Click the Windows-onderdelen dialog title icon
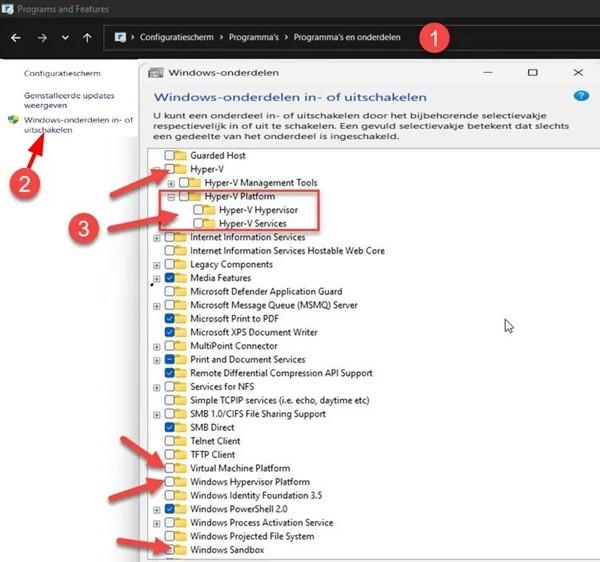Screen dimensions: 600x562 (155, 73)
